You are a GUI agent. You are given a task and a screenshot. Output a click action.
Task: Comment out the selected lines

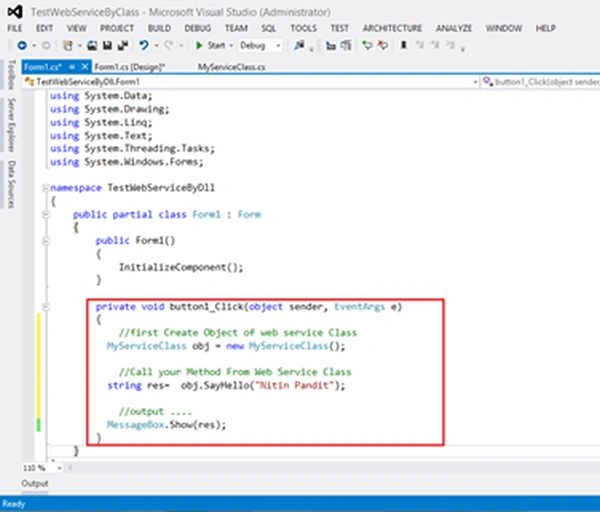(367, 46)
